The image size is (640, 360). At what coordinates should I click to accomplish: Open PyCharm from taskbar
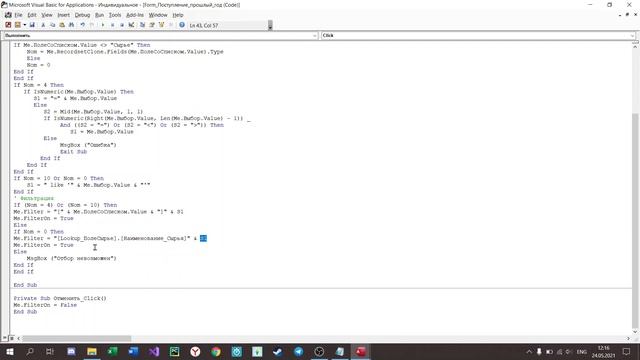(175, 351)
